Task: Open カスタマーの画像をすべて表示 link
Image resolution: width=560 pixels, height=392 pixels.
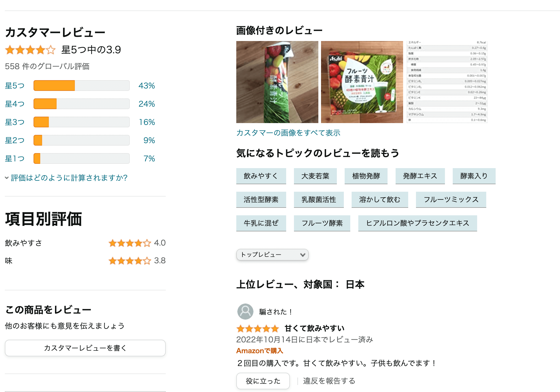Action: tap(288, 133)
